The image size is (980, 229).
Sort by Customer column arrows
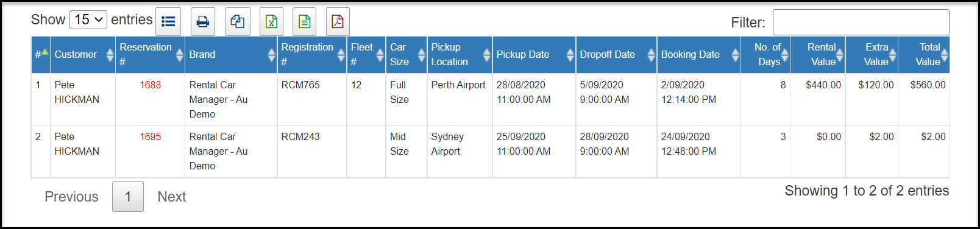110,55
